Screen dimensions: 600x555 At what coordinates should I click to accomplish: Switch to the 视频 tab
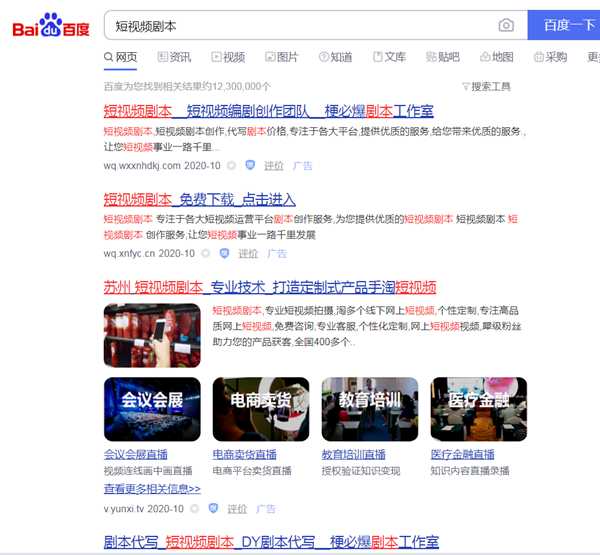tap(228, 58)
